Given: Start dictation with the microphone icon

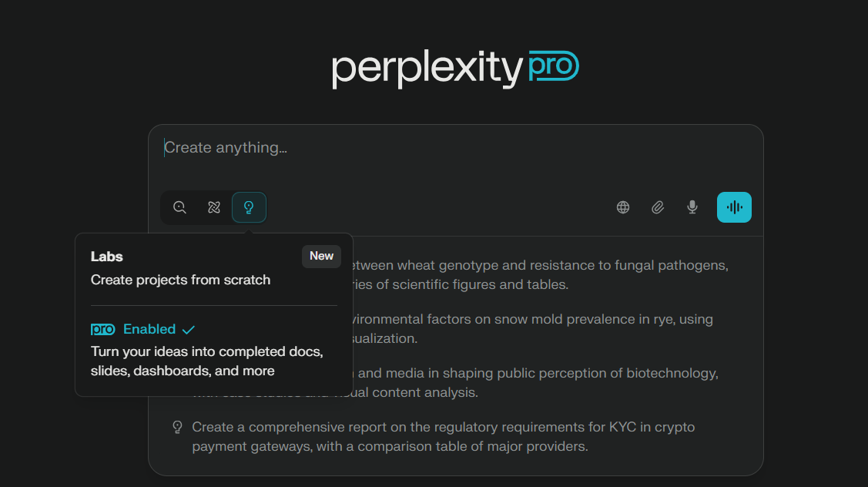Looking at the screenshot, I should pos(692,207).
